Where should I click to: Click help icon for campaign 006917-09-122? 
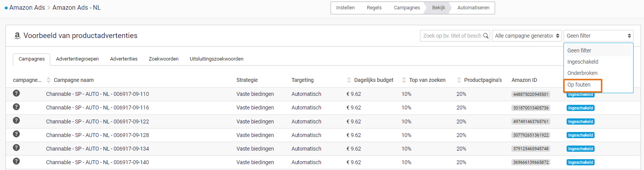(16, 120)
